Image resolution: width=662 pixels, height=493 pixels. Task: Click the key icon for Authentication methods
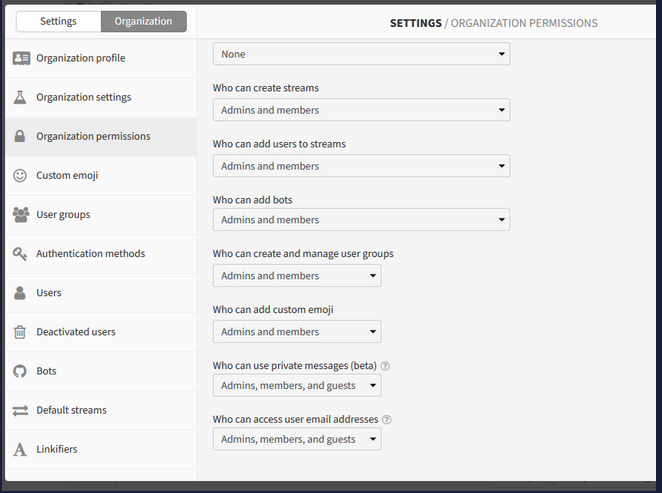coord(20,254)
